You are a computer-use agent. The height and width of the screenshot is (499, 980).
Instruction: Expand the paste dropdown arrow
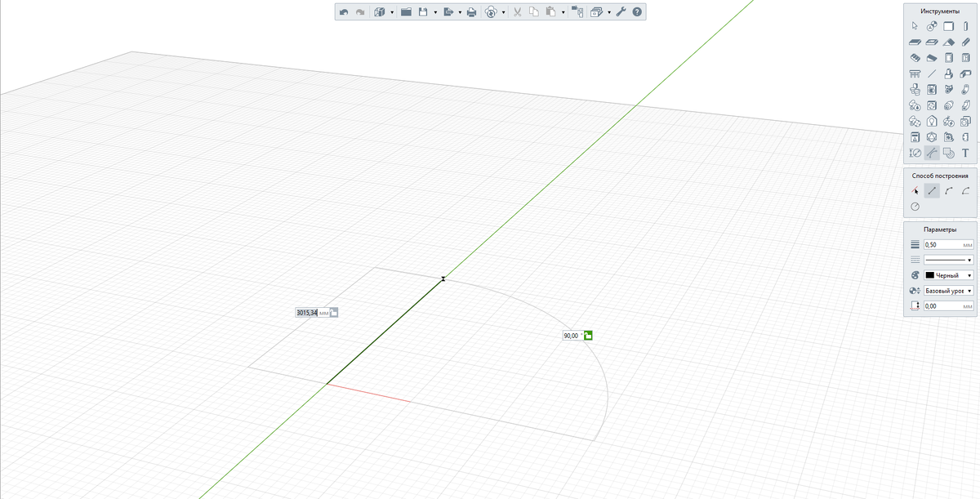(x=563, y=12)
